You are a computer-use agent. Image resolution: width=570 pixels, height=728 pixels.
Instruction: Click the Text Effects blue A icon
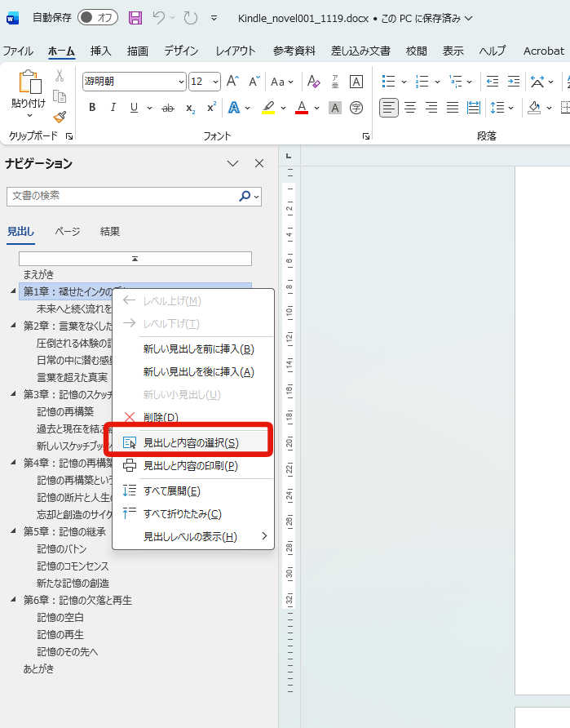pos(234,108)
